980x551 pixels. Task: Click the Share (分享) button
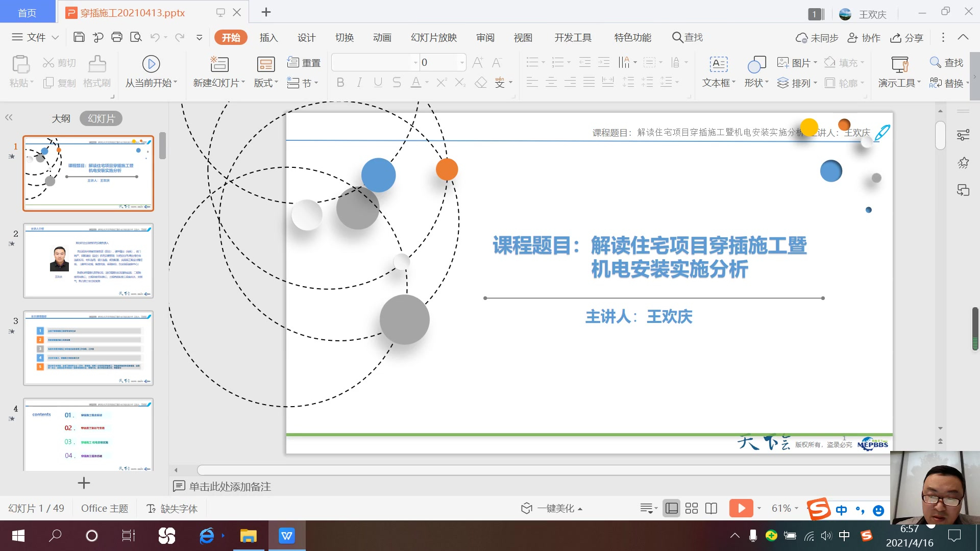(x=907, y=38)
